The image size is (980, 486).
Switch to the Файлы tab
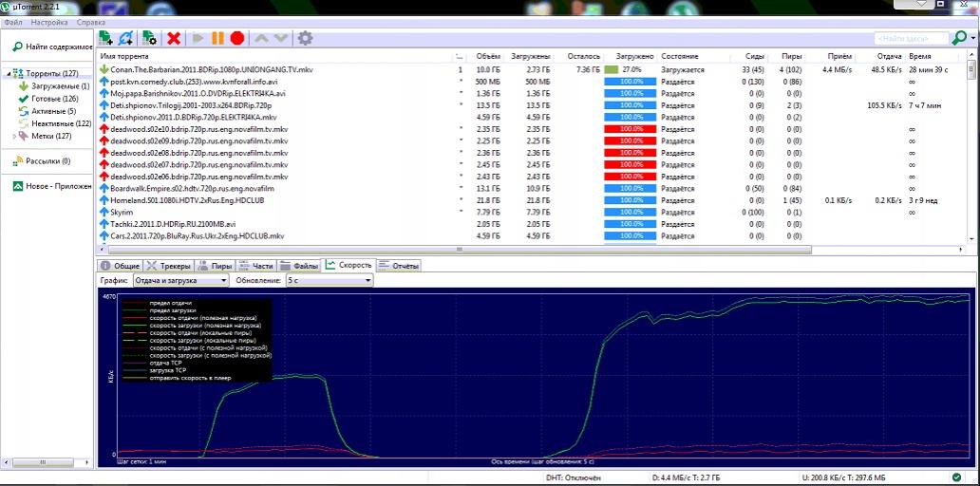click(298, 266)
